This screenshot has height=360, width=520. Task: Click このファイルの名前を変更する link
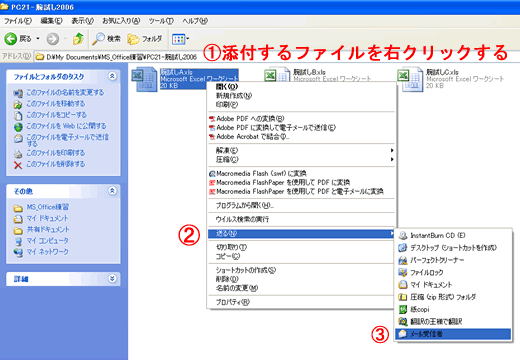pyautogui.click(x=65, y=92)
